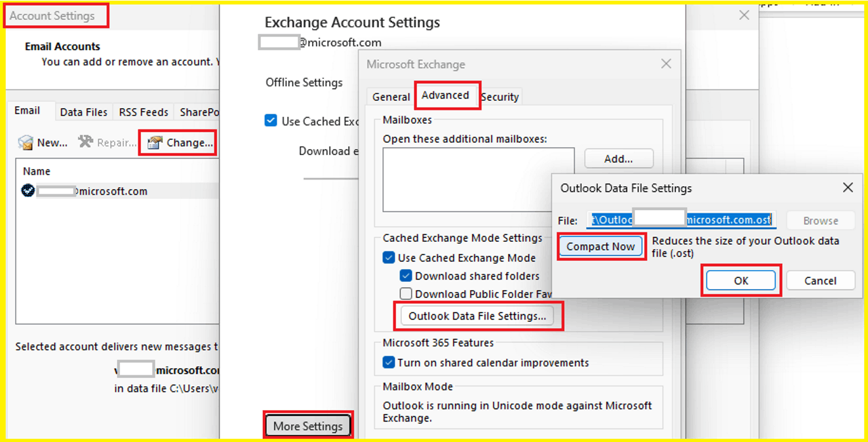The width and height of the screenshot is (868, 442).
Task: Switch to the Data Files tab
Action: [84, 112]
